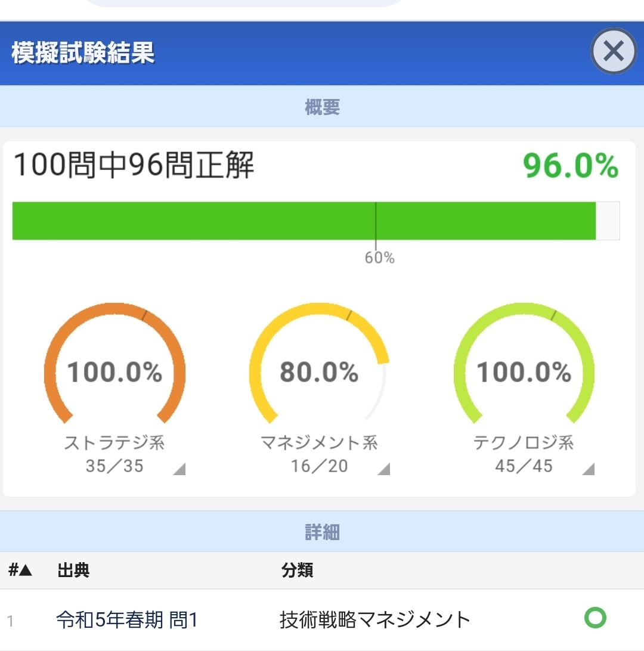Open the 令和5年春期 問1 link

coord(127,620)
